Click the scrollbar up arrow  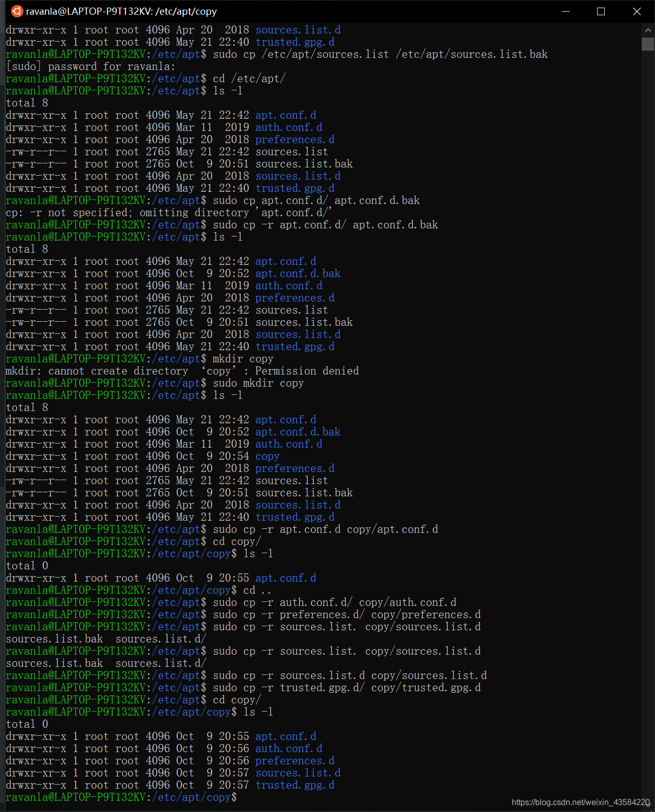click(648, 30)
